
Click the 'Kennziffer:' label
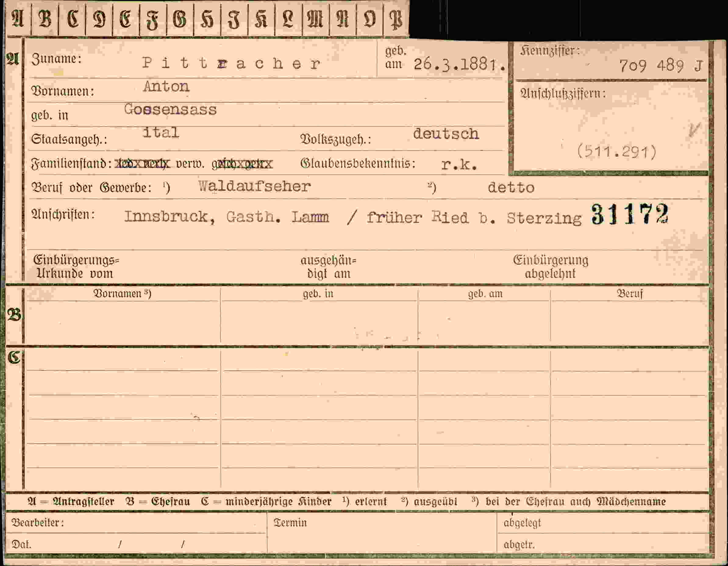550,51
